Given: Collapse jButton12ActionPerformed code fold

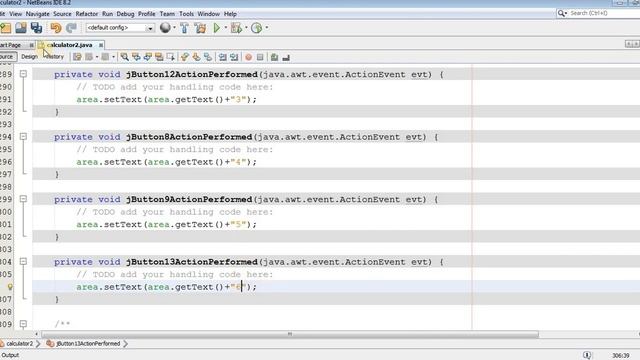Looking at the screenshot, I should point(23,74).
